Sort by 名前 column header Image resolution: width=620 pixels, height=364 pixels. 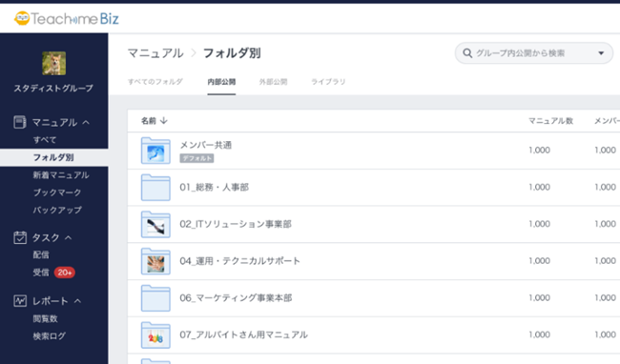pos(149,121)
